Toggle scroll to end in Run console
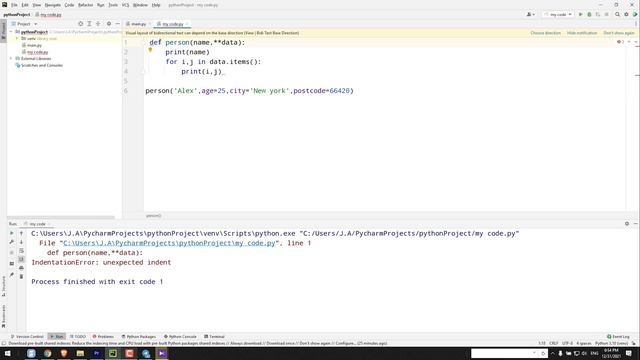The height and width of the screenshot is (360, 640). (x=22, y=259)
